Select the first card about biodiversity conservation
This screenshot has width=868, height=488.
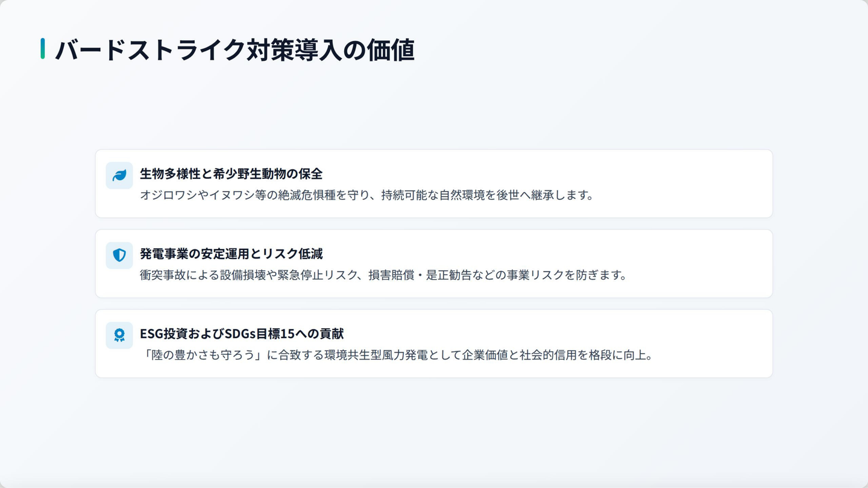click(434, 184)
